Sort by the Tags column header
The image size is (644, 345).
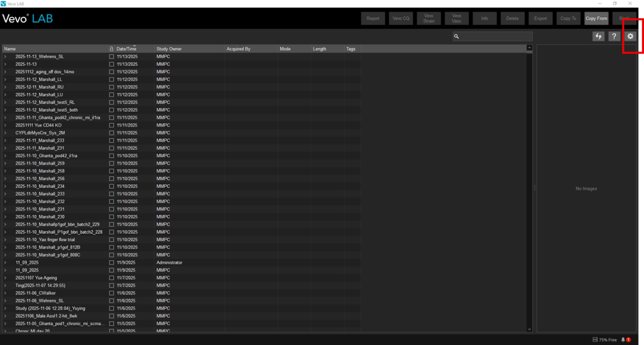pos(353,49)
